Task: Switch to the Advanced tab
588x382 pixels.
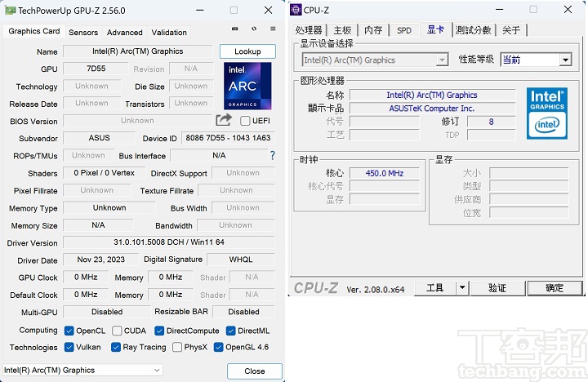Action: [124, 32]
